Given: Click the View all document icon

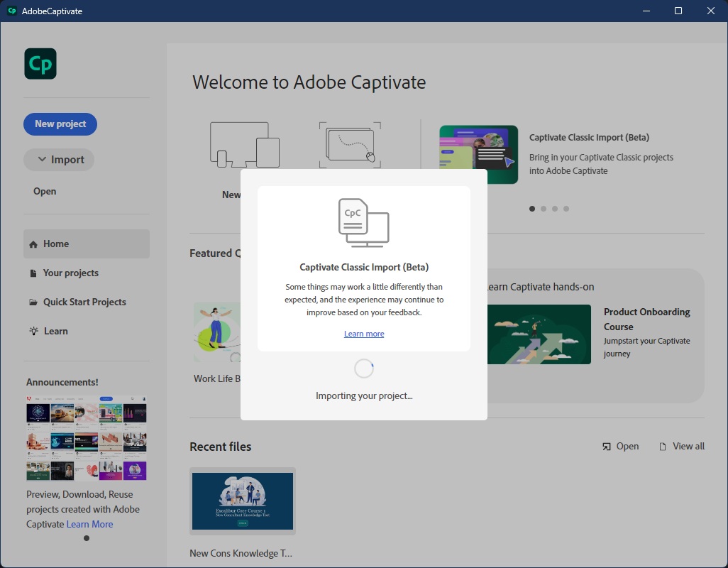Looking at the screenshot, I should coord(663,447).
